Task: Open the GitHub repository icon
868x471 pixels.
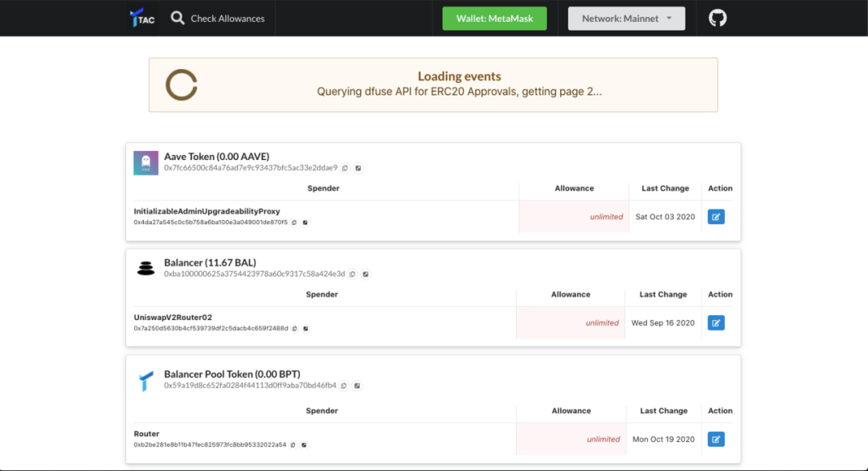Action: tap(718, 18)
